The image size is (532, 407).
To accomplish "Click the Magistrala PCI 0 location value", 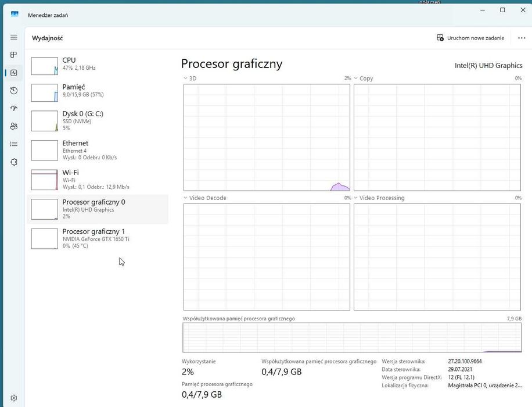I will point(485,385).
